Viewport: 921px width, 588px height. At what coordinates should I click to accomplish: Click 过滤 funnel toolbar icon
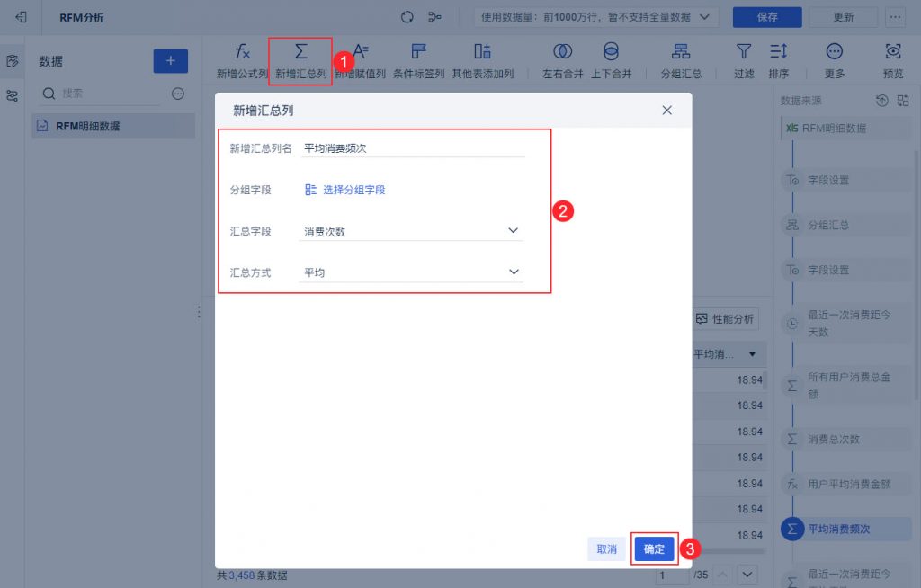coord(744,61)
